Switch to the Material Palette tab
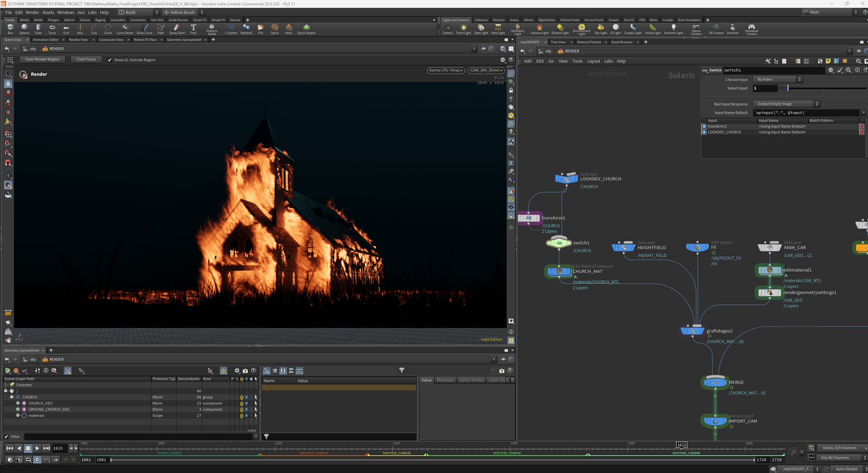868x473 pixels. [589, 42]
